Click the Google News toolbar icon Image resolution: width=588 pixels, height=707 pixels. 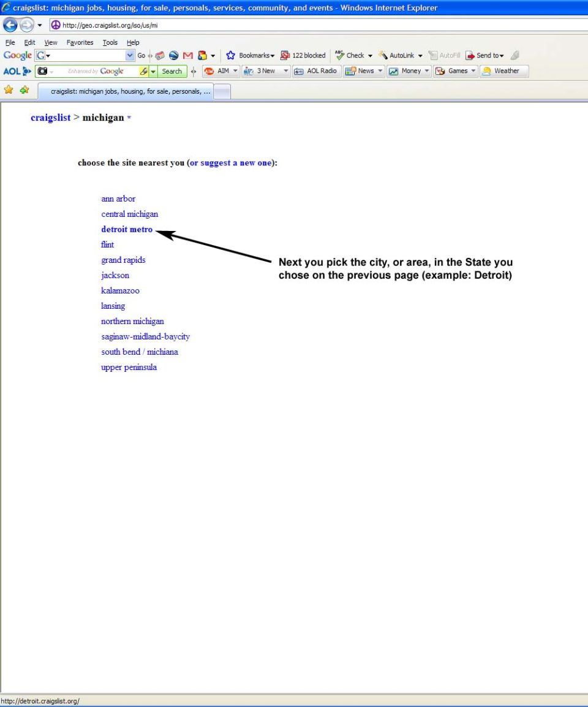[x=160, y=56]
